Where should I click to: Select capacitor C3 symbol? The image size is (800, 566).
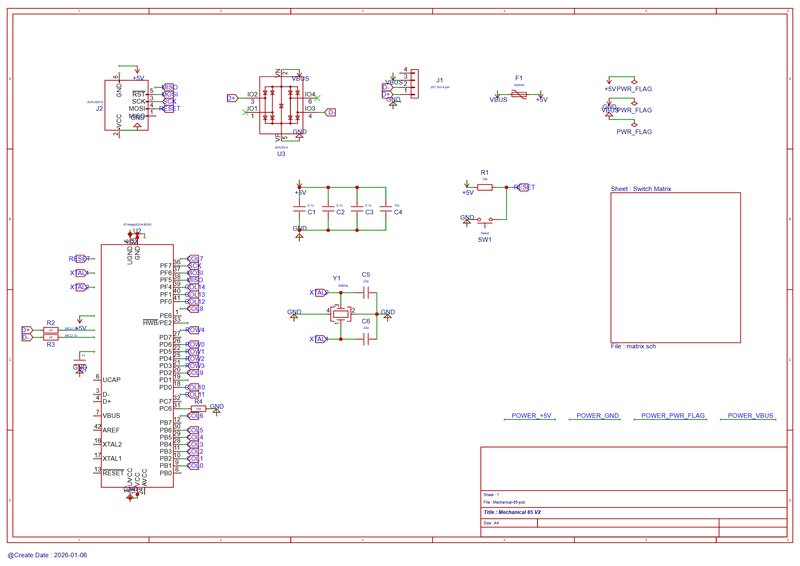[357, 209]
